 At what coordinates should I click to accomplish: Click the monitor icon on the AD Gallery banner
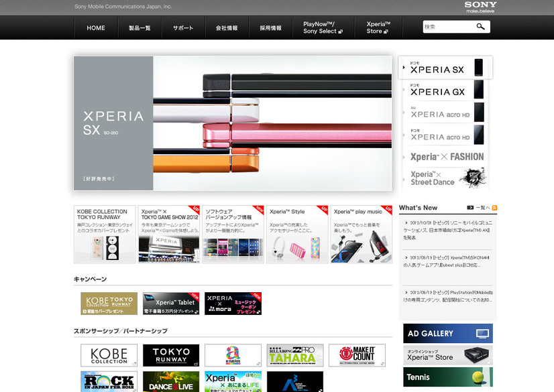click(x=482, y=334)
